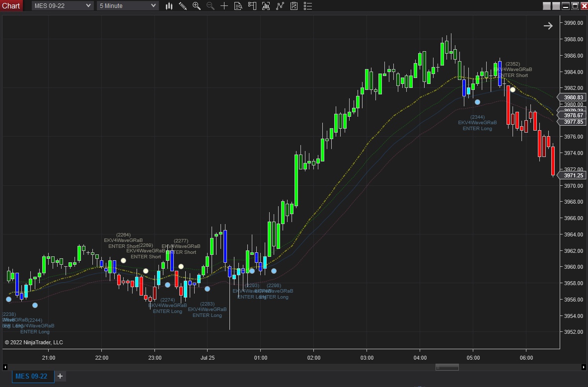Viewport: 588px width, 387px height.
Task: Select the blue dot above label 2344
Action: [477, 102]
